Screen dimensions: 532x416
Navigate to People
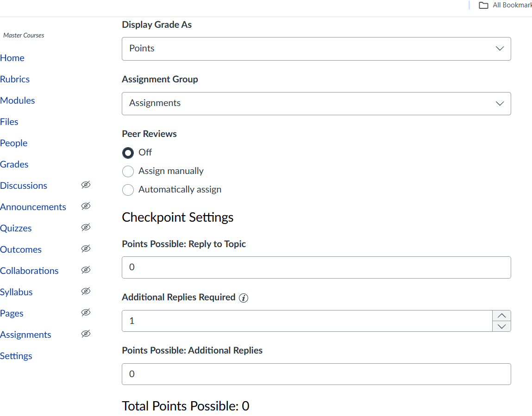tap(14, 143)
